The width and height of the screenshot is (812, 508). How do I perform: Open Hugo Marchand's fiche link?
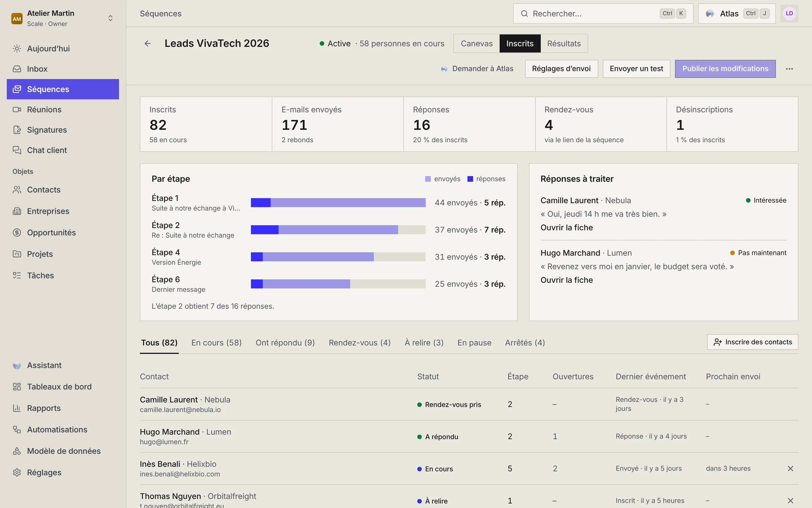566,280
